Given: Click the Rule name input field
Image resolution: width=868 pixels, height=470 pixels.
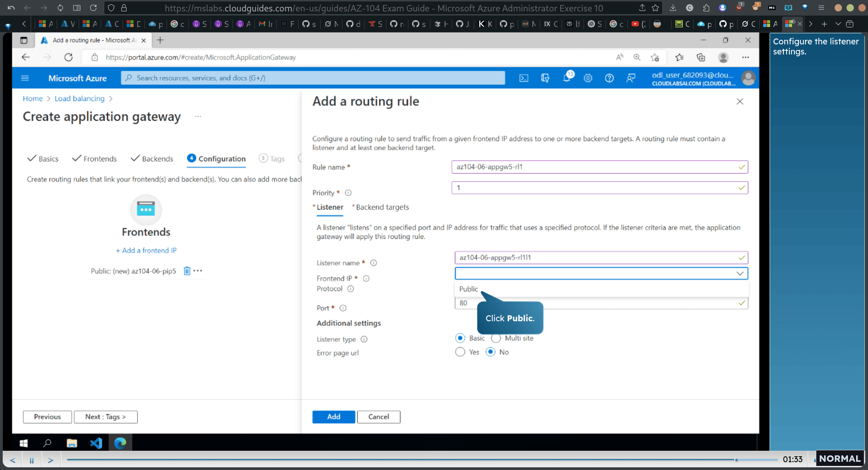Looking at the screenshot, I should point(600,167).
